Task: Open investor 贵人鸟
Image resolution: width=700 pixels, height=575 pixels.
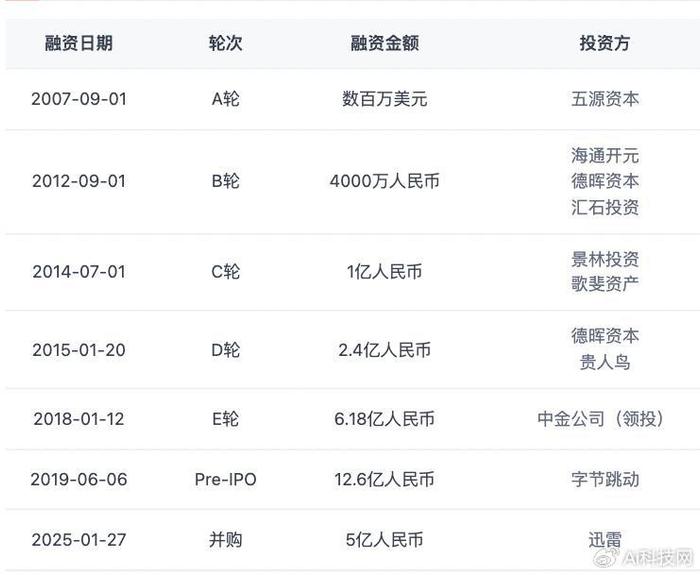Action: 605,362
